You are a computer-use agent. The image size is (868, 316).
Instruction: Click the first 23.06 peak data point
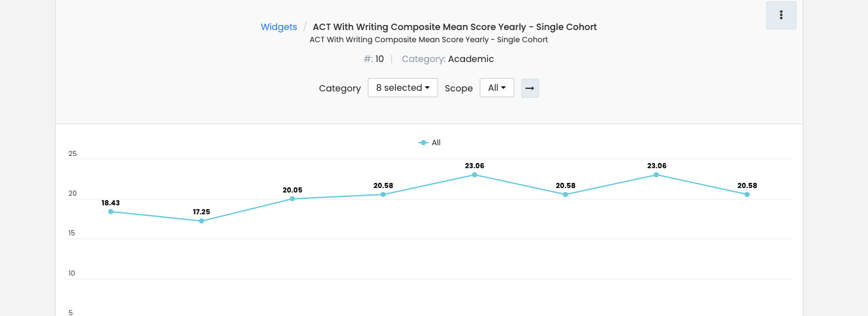(475, 175)
